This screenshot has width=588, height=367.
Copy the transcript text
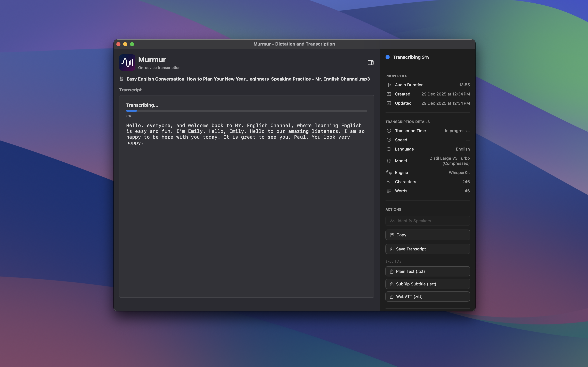point(427,235)
